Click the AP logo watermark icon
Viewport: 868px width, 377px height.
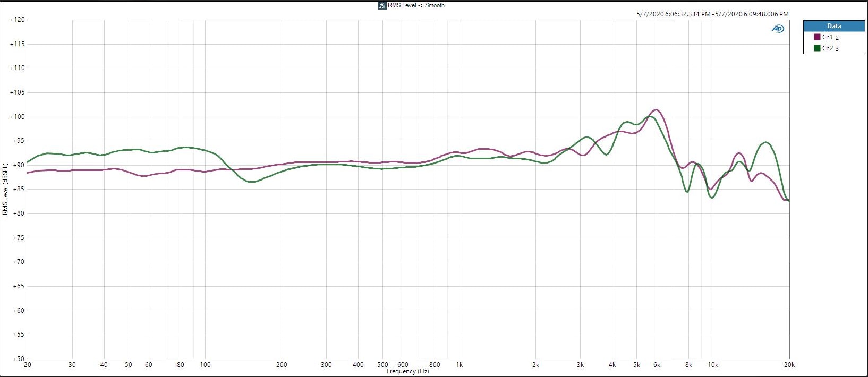(777, 29)
